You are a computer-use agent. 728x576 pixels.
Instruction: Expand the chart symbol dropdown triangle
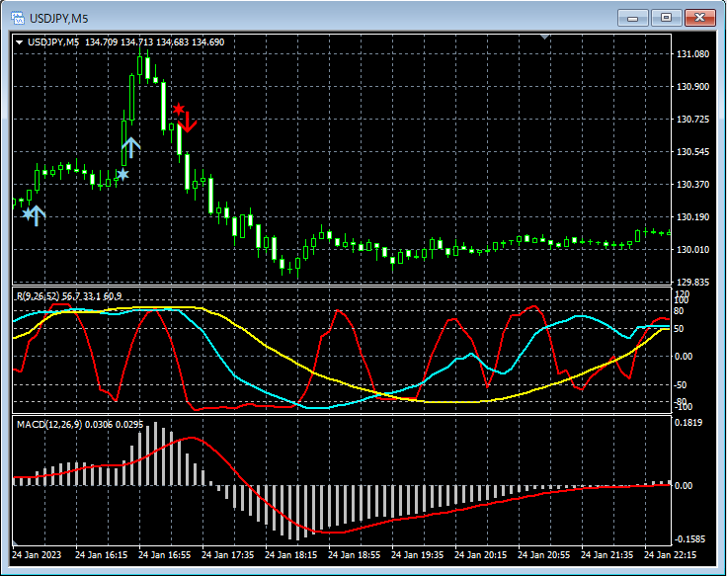(20, 42)
